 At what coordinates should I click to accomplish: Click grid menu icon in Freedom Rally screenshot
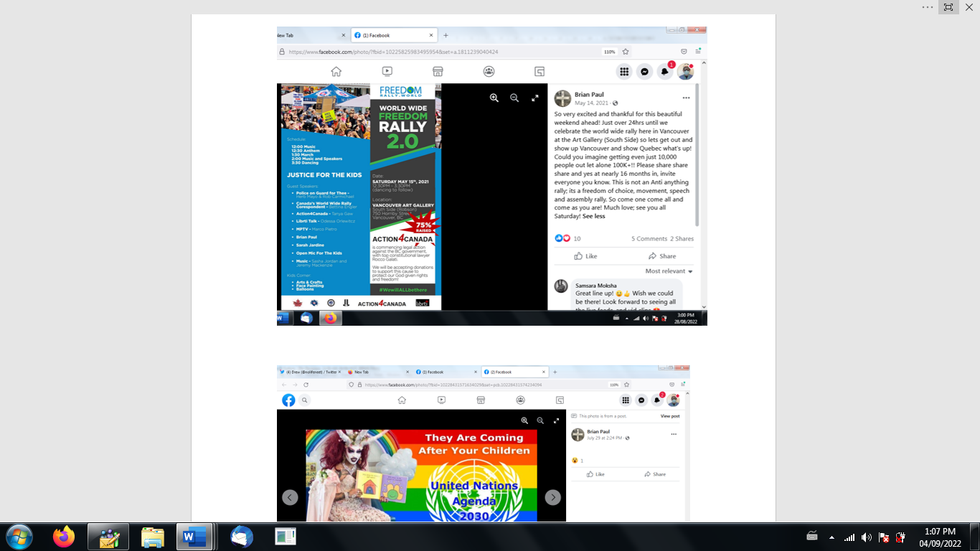624,72
